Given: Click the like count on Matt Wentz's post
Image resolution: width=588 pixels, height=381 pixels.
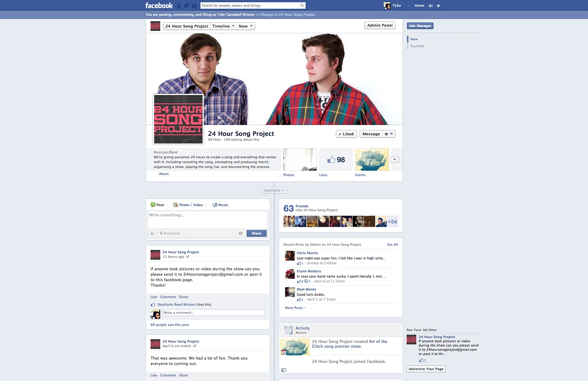Looking at the screenshot, I should [300, 300].
